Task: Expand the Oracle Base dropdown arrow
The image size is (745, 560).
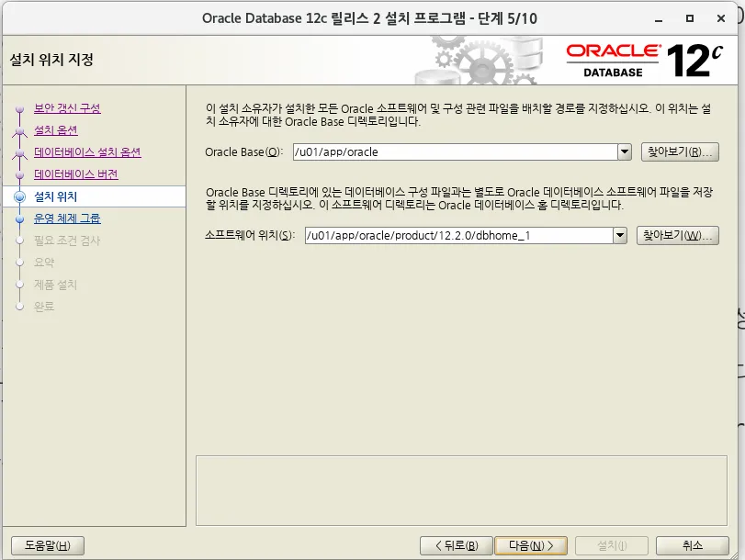Action: click(x=625, y=152)
